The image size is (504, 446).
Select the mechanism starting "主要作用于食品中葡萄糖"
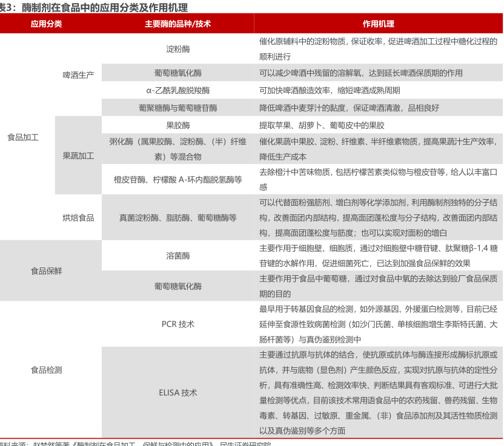point(379,286)
